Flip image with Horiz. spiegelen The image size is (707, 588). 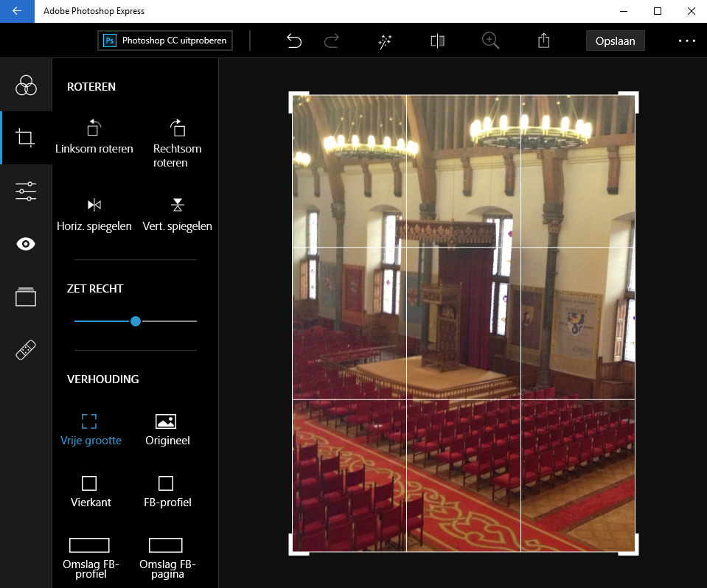point(94,214)
